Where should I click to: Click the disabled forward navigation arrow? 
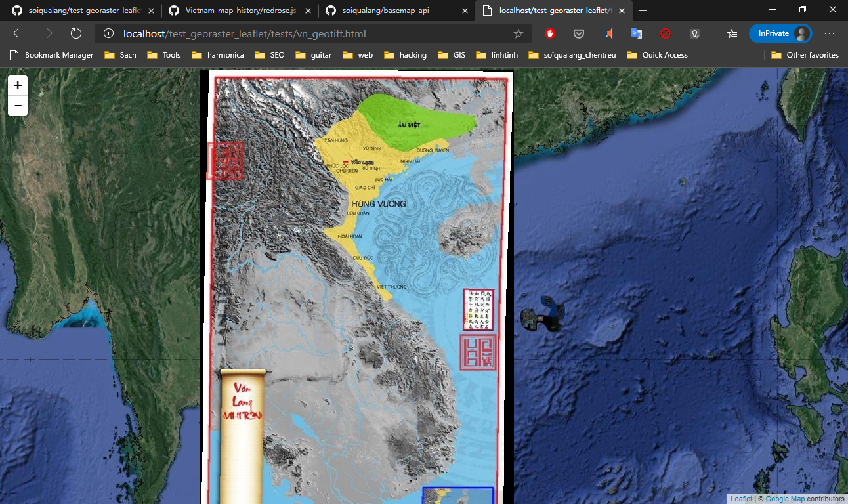(x=47, y=33)
